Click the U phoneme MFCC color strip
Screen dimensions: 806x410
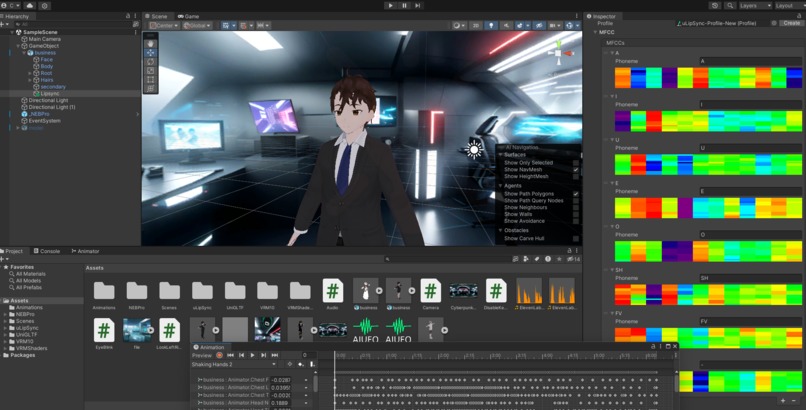(708, 164)
